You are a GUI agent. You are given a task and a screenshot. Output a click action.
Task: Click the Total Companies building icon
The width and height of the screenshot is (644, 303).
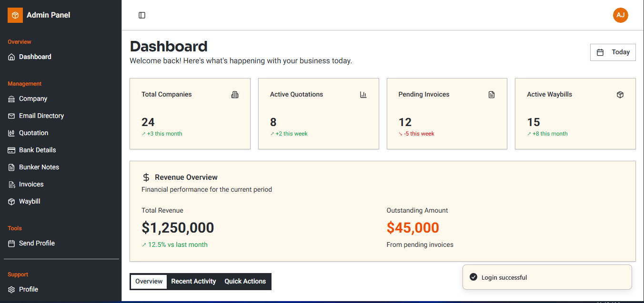click(x=234, y=95)
